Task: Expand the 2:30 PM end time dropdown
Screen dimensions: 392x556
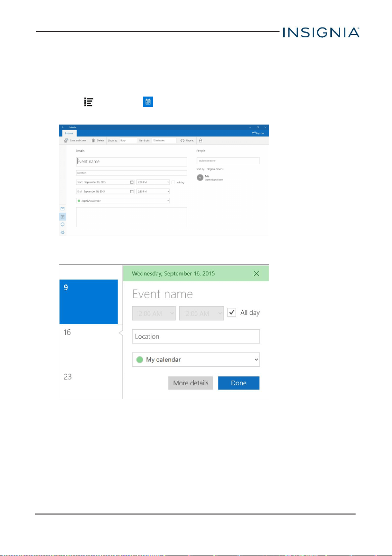Action: coord(153,192)
